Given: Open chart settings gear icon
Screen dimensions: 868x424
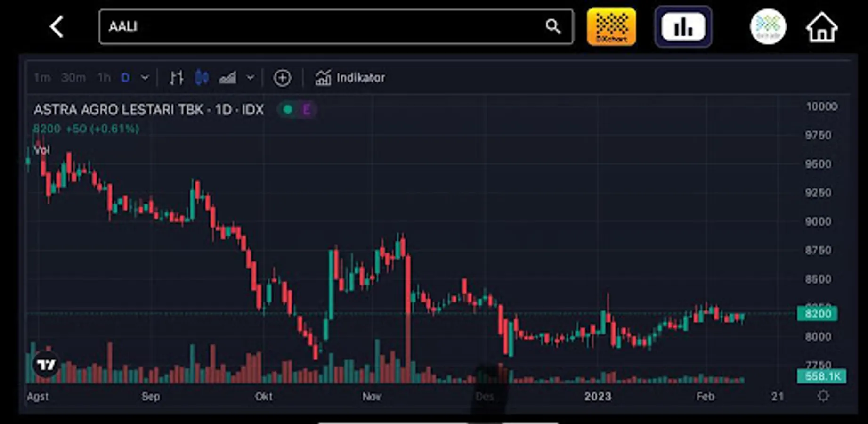Looking at the screenshot, I should (823, 396).
